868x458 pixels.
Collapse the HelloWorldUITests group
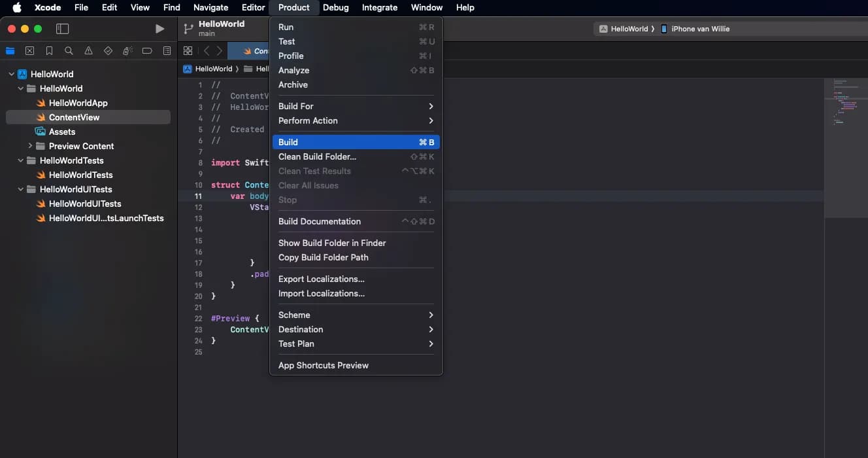(x=21, y=189)
